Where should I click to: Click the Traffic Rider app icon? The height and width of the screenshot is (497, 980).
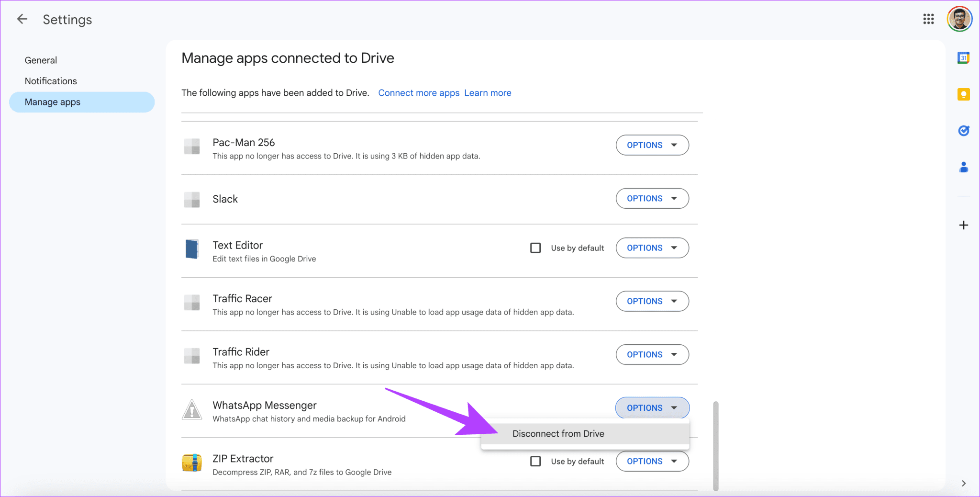click(x=192, y=356)
